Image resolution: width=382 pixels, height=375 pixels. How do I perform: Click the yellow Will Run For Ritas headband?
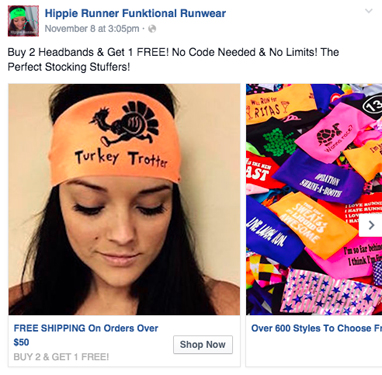coord(280,103)
